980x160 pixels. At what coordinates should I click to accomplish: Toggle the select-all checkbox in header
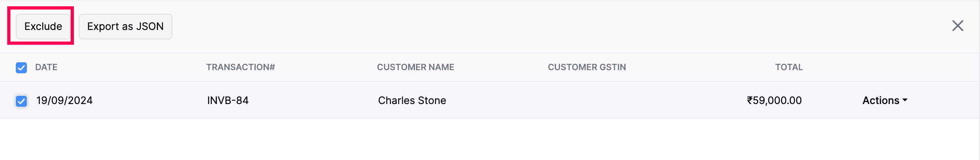[21, 68]
